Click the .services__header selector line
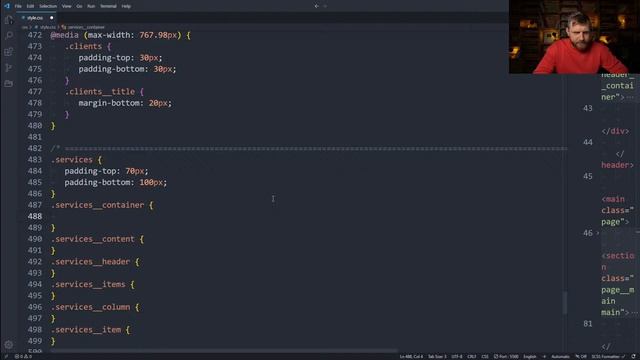640x360 pixels. 90,262
